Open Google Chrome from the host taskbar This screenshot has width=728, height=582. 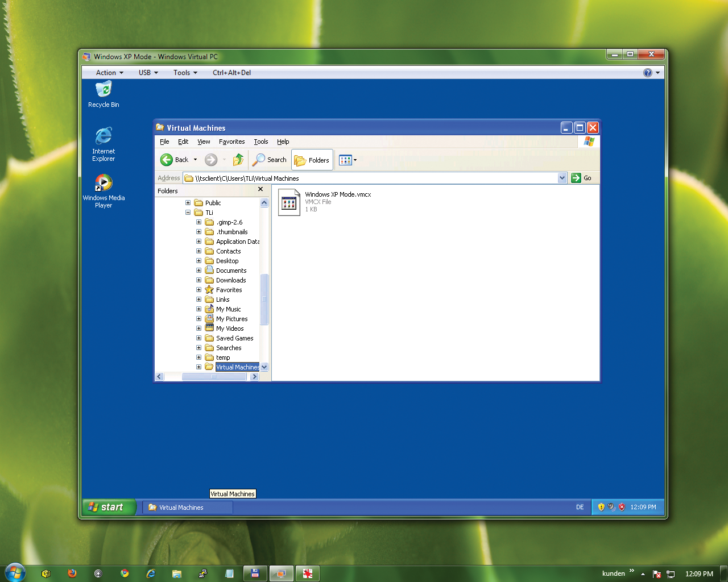(125, 573)
